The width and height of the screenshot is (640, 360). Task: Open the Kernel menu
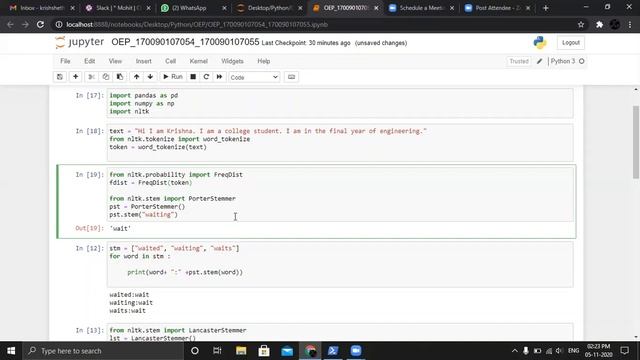pyautogui.click(x=198, y=61)
